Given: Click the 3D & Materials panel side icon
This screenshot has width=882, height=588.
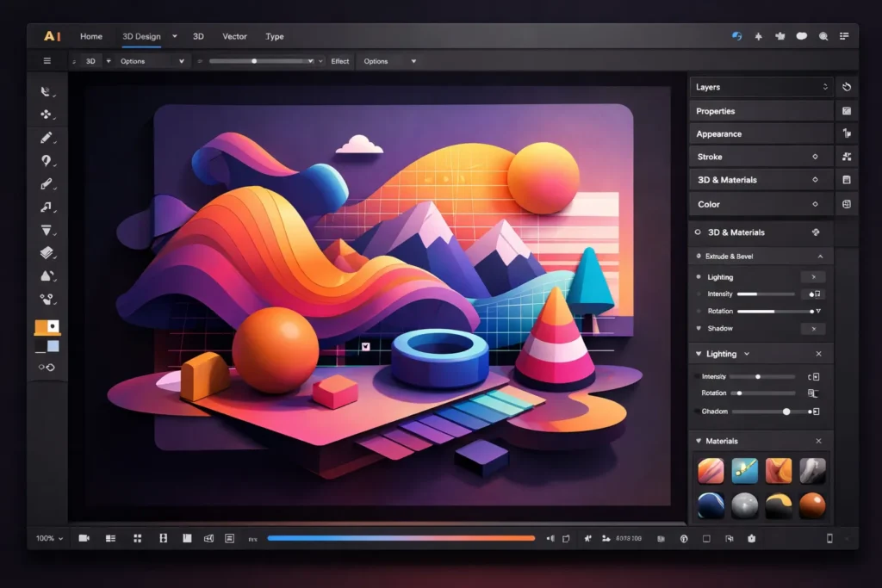Looking at the screenshot, I should tap(847, 179).
